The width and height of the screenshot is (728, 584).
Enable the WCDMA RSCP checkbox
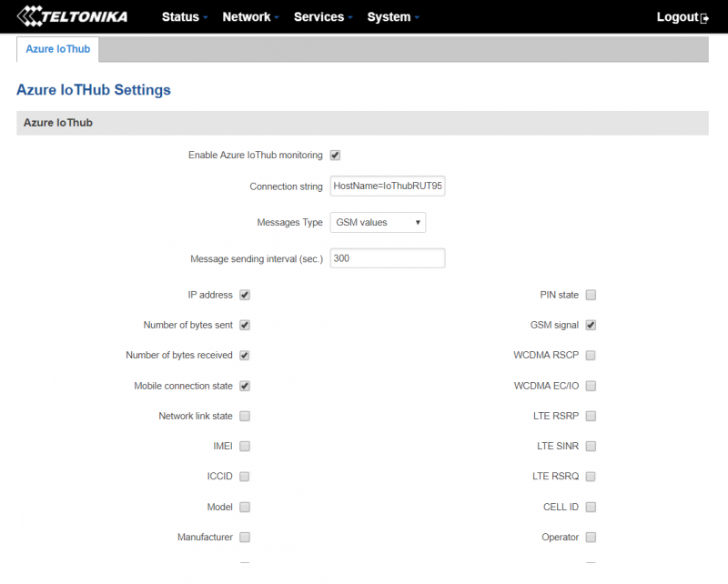[591, 355]
